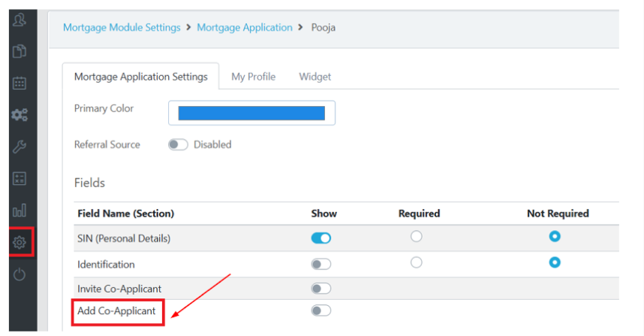The image size is (644, 336).
Task: Open the settings gear icon in sidebar
Action: (20, 242)
